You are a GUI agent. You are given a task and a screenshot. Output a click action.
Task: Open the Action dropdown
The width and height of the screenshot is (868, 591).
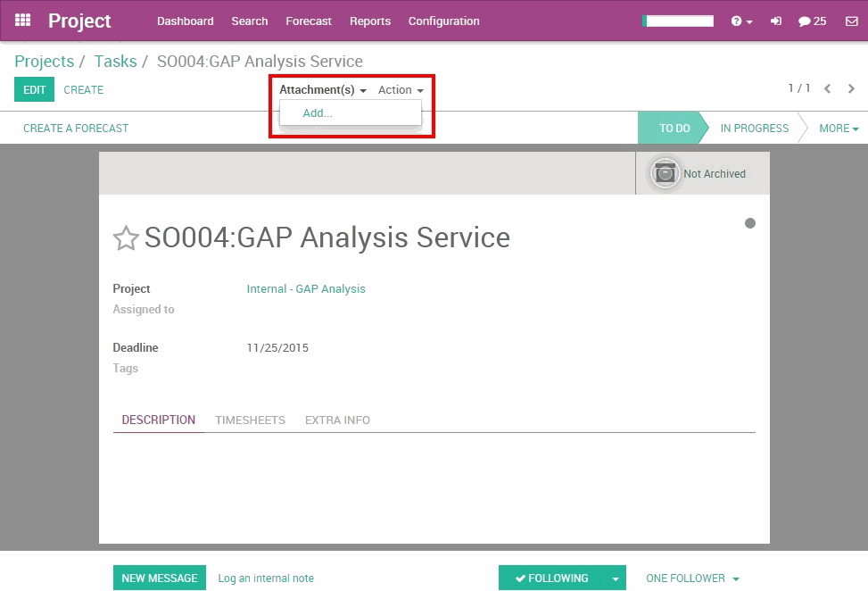[x=399, y=89]
